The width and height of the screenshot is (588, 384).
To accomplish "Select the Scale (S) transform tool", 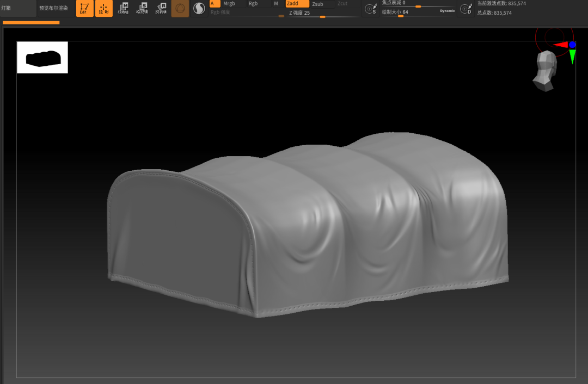I will click(x=142, y=8).
